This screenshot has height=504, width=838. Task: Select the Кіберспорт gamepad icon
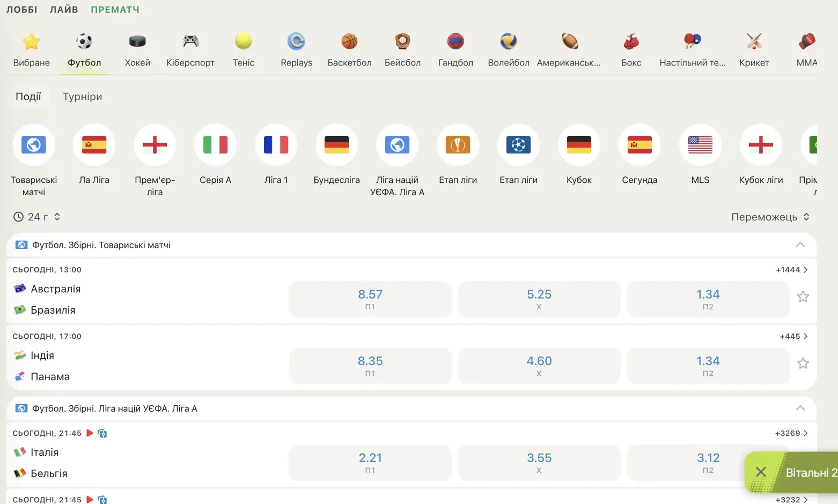tap(190, 41)
